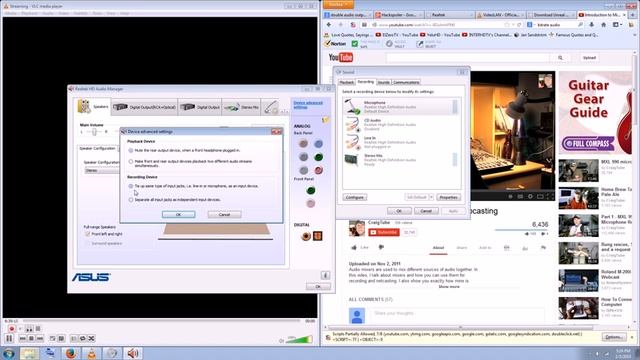The image size is (640, 360).
Task: Click Properties in the Sound dialog
Action: (x=449, y=198)
